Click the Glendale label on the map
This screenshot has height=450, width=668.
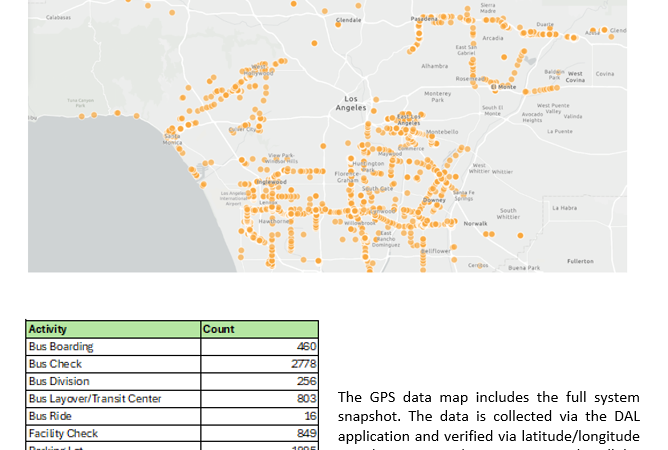coord(349,20)
